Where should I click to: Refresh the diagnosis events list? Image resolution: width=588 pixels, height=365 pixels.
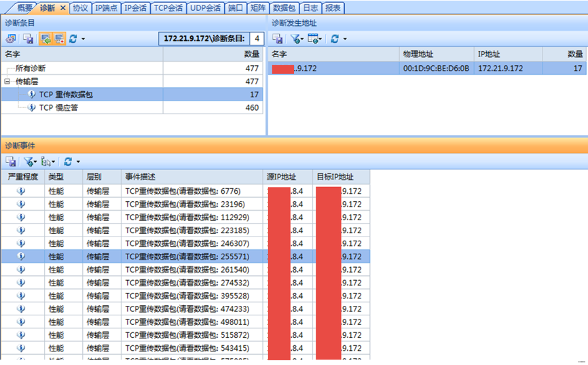[68, 162]
